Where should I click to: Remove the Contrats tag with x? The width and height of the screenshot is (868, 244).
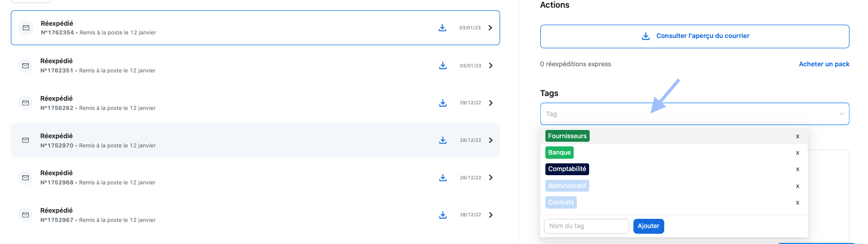pos(798,202)
